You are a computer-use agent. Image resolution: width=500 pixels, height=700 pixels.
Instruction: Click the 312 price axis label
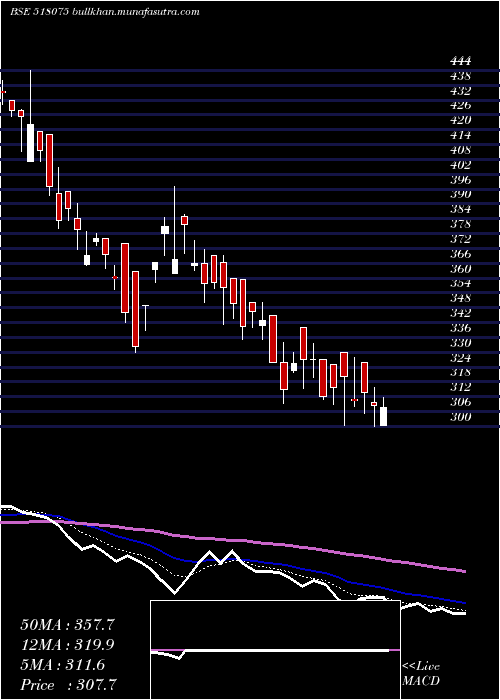coord(460,387)
